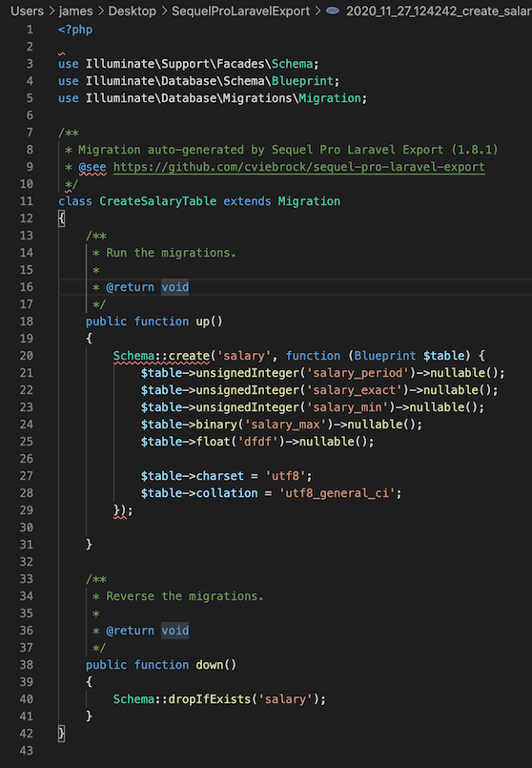Click the highlighted void on line 16
Image resolution: width=532 pixels, height=768 pixels.
pyautogui.click(x=174, y=287)
